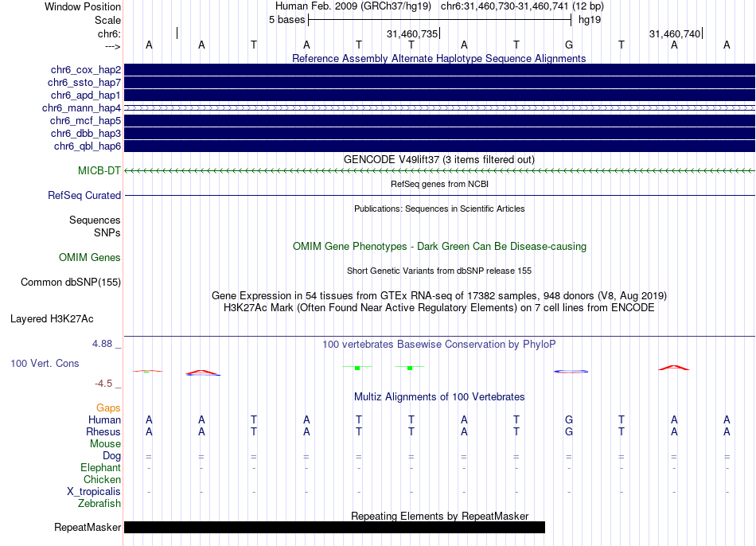
Task: Click the Zebrafish species label
Action: (x=99, y=503)
